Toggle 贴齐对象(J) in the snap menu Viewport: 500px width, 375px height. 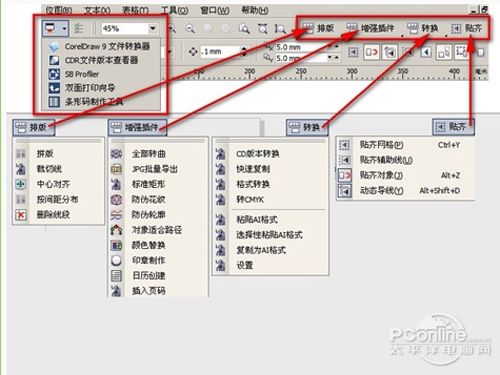pos(405,175)
